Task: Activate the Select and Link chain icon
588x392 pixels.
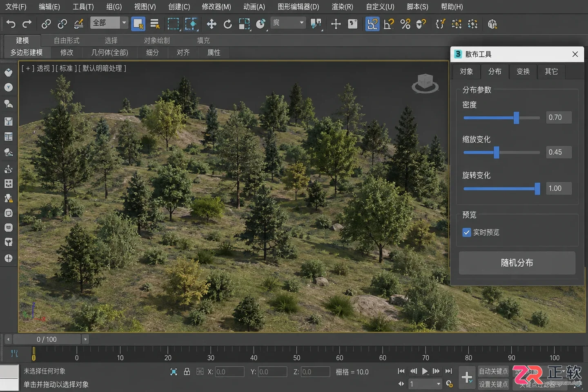Action: click(x=46, y=24)
